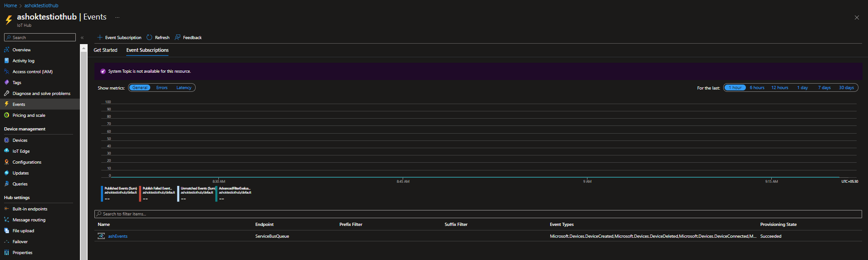Click the ashoktestiothub breadcrumb link

coord(41,5)
